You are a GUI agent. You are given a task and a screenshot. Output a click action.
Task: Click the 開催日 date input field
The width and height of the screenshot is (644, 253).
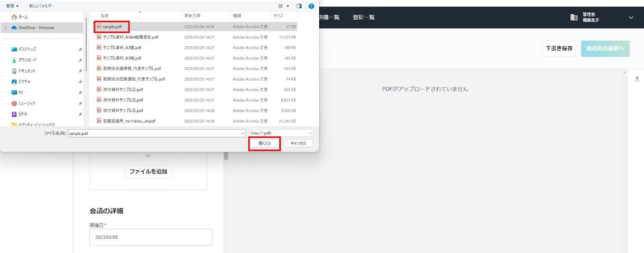tap(151, 237)
